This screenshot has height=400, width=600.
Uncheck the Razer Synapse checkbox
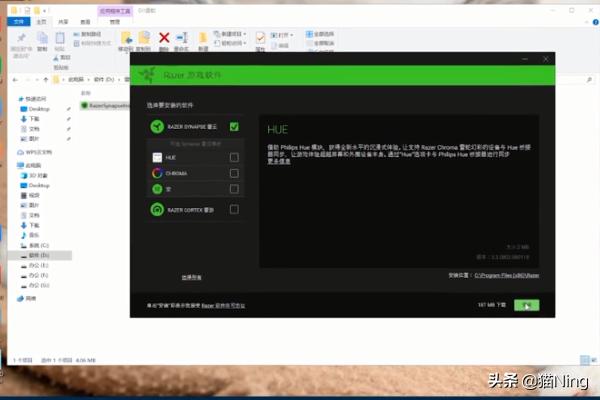(233, 127)
